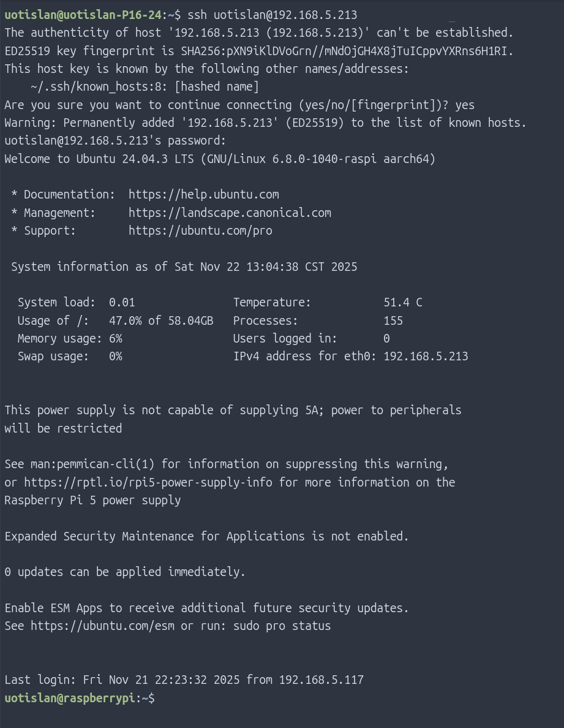Click the https://landscape.canonical.com management link
This screenshot has height=728, width=564.
click(x=230, y=213)
